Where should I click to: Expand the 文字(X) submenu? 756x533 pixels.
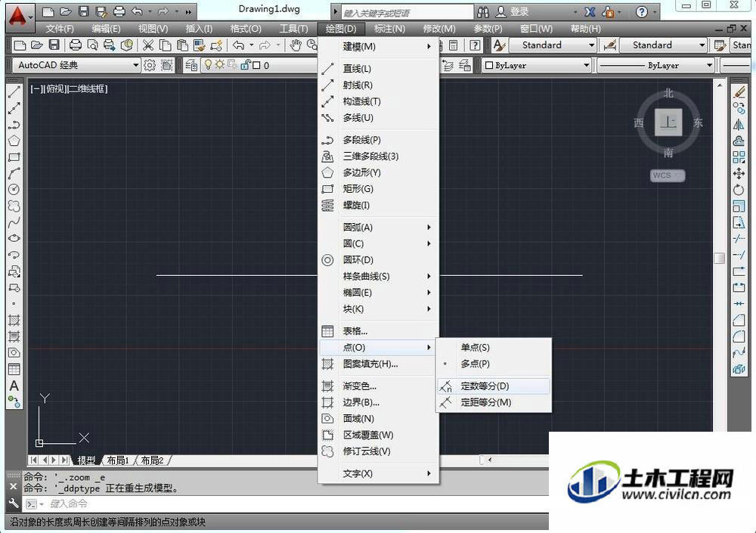coord(379,474)
